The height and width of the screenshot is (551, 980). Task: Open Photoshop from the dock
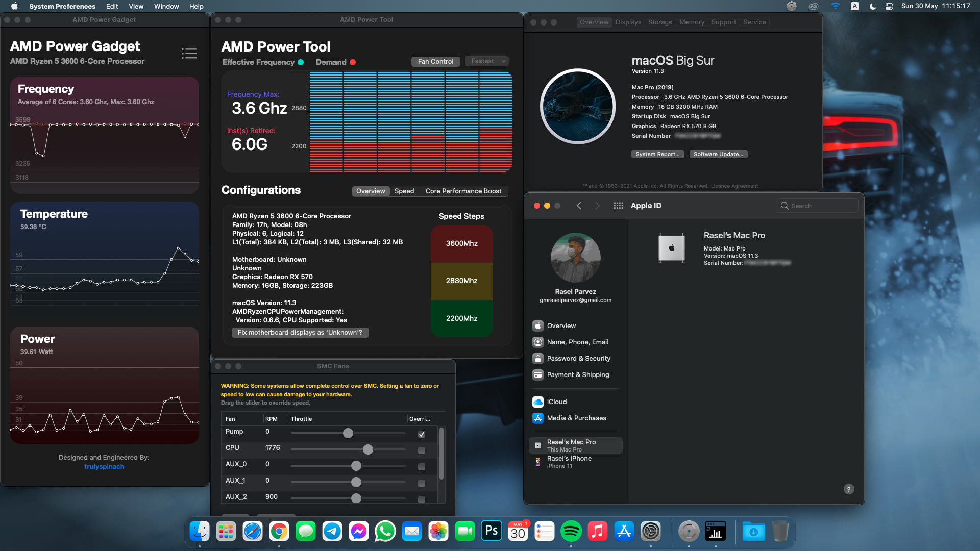pyautogui.click(x=491, y=532)
